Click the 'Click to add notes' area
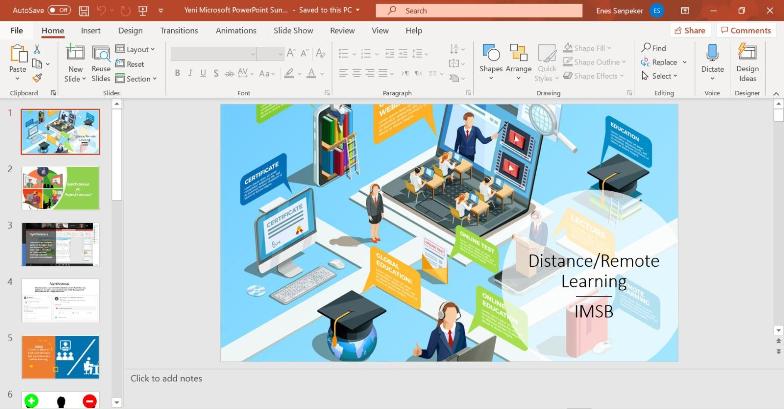Screen dimensions: 784x409 click(166, 378)
